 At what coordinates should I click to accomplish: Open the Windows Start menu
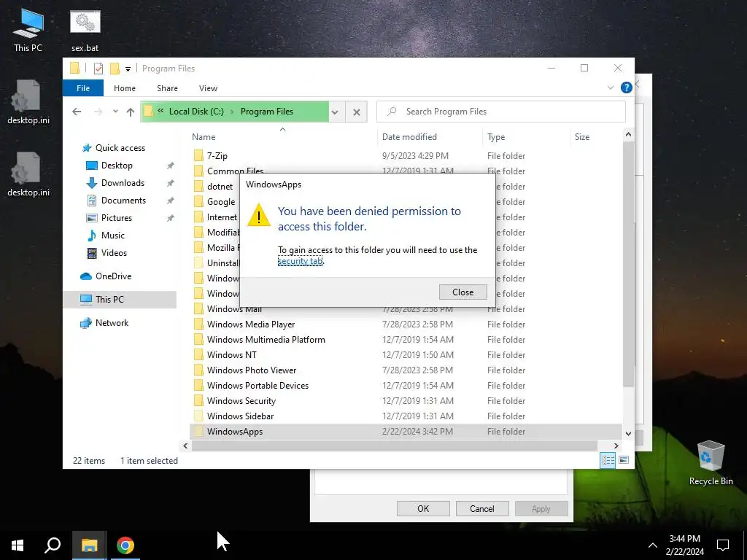[x=18, y=545]
